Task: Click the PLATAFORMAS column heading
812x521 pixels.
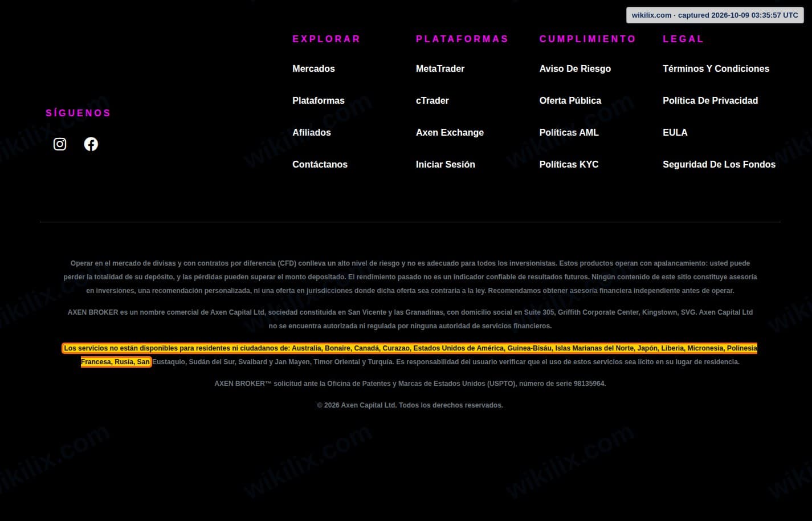Action: click(462, 39)
